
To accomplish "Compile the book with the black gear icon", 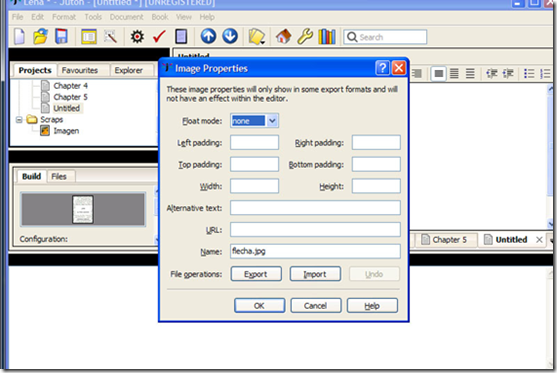I will 137,37.
